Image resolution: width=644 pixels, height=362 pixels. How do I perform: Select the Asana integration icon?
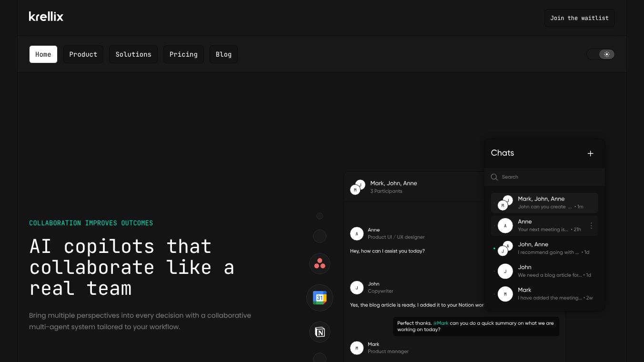320,263
